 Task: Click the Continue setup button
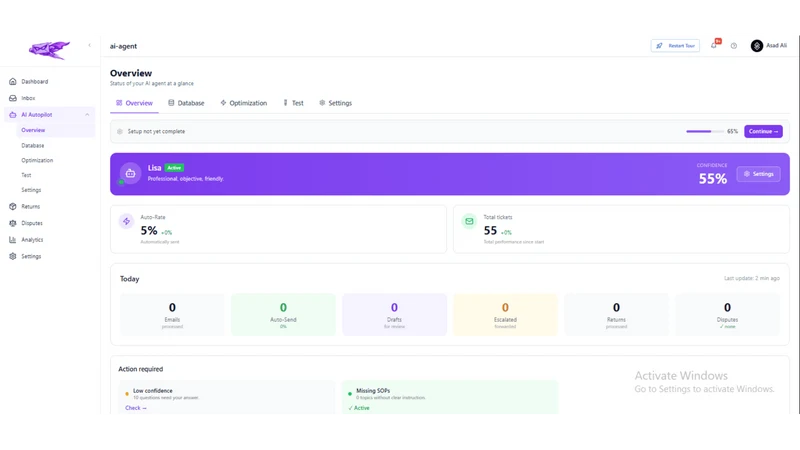[763, 131]
